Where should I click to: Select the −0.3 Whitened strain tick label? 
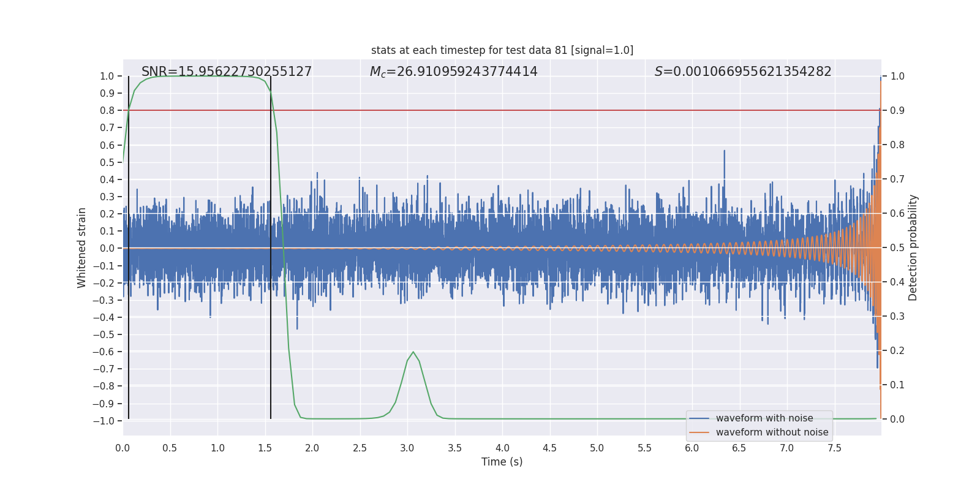click(x=104, y=300)
